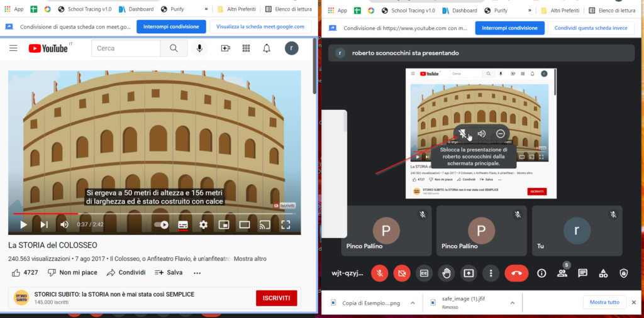644x318 pixels.
Task: Click Non mi piace dislike button
Action: point(73,273)
